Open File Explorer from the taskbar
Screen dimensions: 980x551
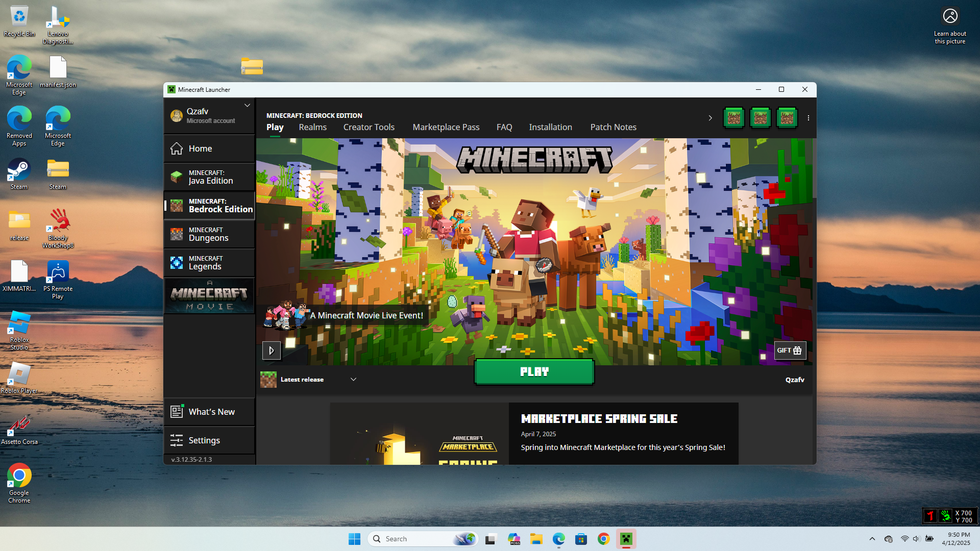click(x=536, y=539)
